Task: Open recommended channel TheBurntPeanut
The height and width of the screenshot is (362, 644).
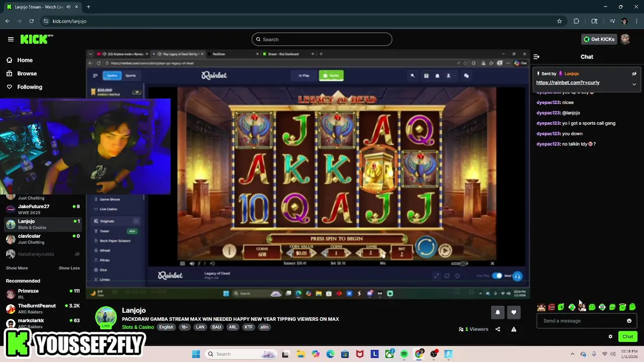Action: click(42, 309)
